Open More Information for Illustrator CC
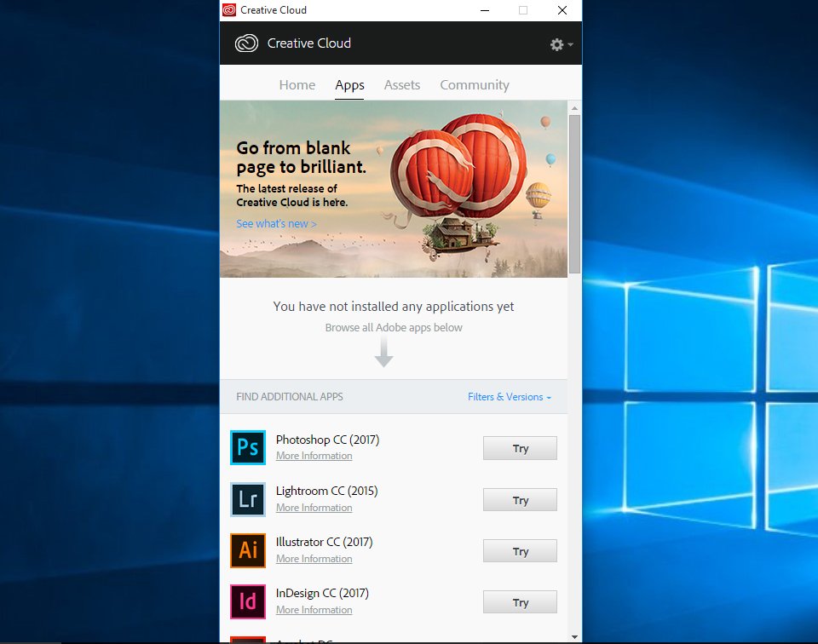This screenshot has width=818, height=644. click(314, 559)
